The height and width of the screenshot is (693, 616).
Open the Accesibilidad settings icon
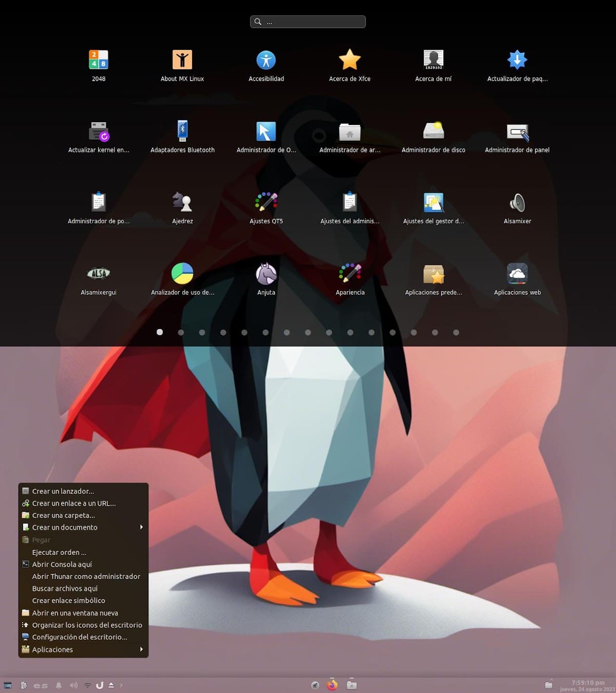pos(266,61)
